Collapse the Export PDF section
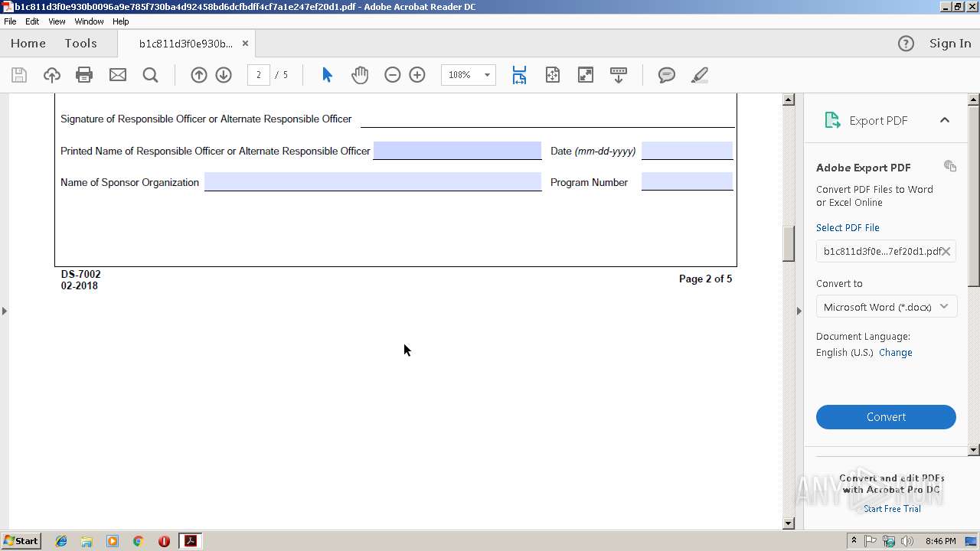 (945, 120)
